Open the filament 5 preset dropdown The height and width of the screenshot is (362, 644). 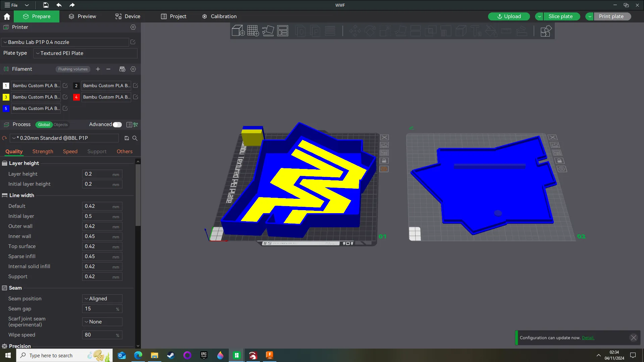tap(36, 108)
